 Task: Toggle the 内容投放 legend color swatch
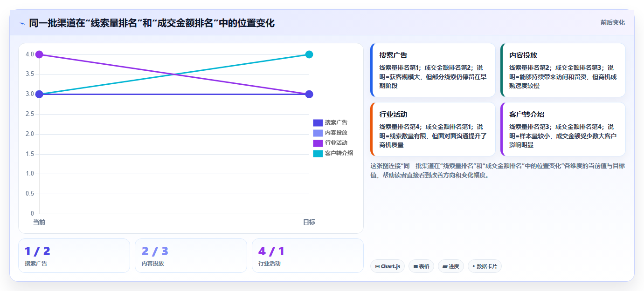tap(318, 133)
